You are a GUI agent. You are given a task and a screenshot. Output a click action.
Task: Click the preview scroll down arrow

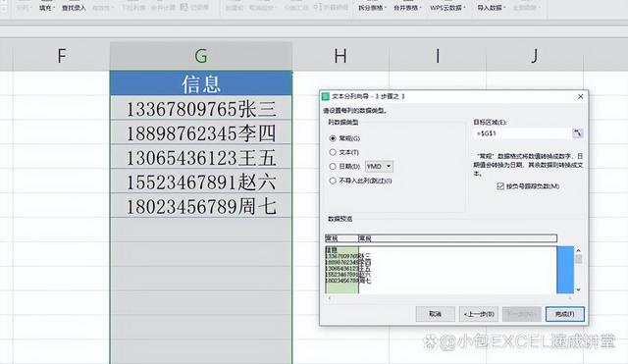pos(578,289)
